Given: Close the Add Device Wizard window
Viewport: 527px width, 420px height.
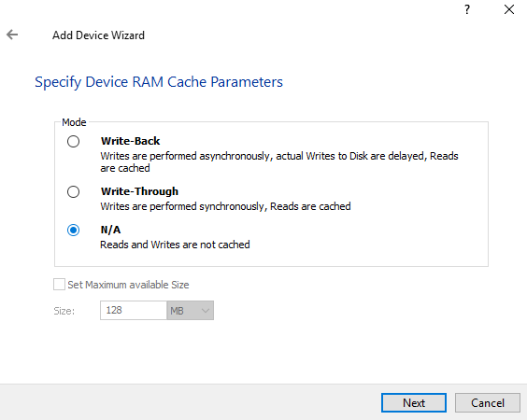Looking at the screenshot, I should tap(509, 9).
